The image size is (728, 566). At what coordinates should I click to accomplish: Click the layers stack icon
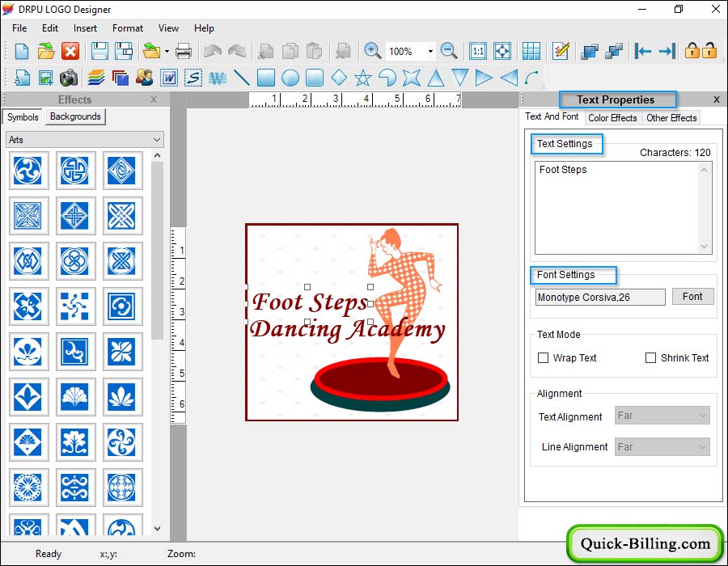click(x=96, y=78)
